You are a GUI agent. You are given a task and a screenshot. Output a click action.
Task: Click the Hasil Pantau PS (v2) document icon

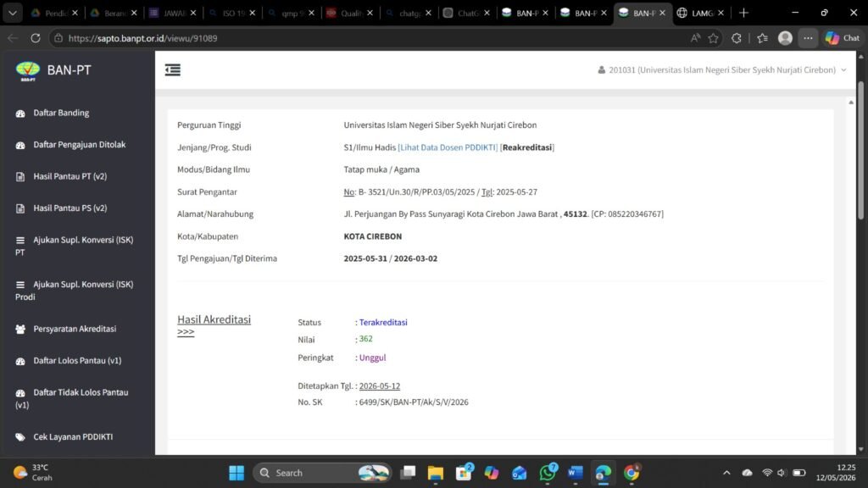tap(20, 208)
